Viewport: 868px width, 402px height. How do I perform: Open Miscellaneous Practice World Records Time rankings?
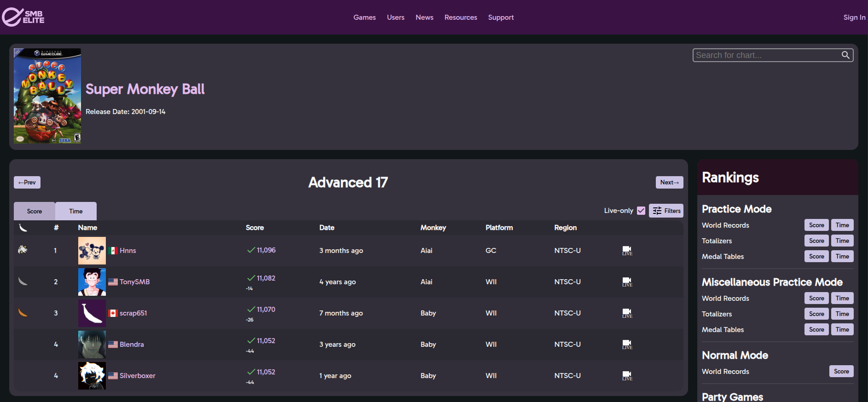coord(842,298)
